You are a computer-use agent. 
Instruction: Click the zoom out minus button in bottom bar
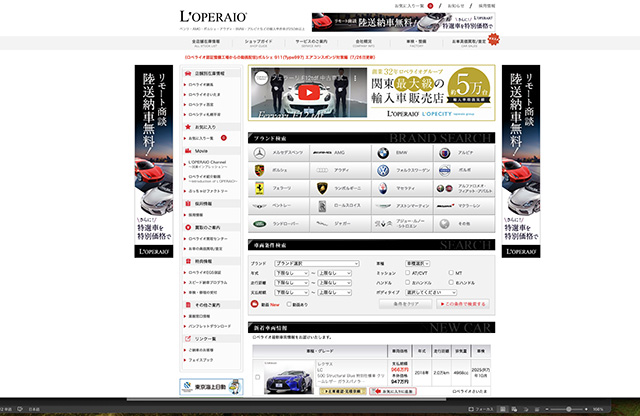[x=547, y=409]
